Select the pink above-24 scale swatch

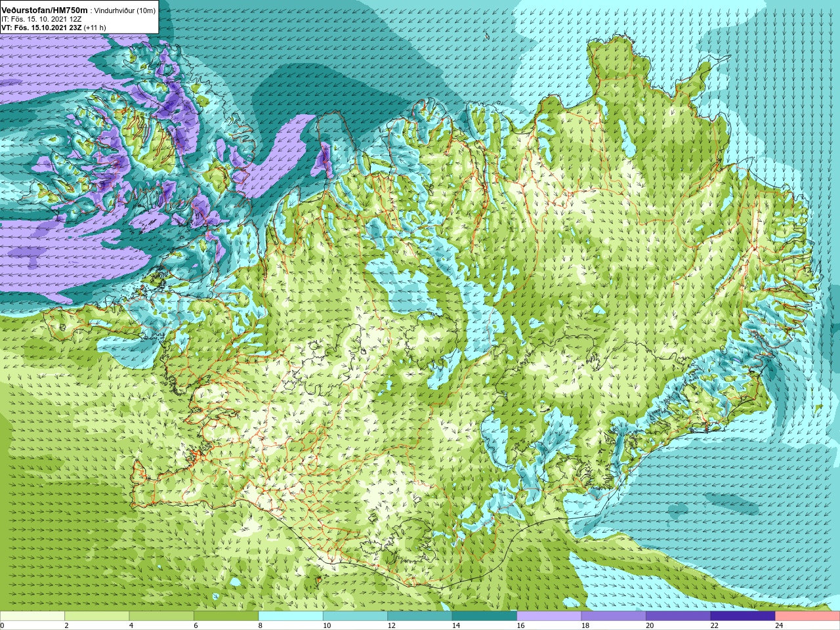coord(808,616)
